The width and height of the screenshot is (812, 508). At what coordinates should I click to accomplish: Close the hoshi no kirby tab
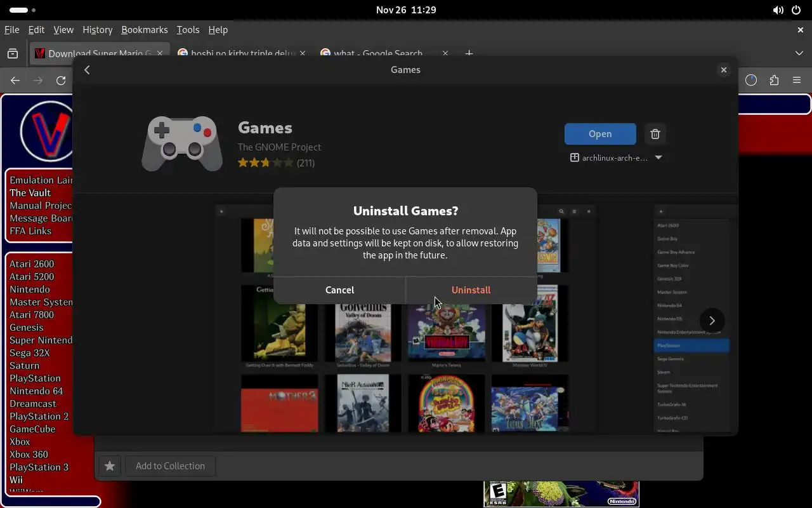point(303,53)
